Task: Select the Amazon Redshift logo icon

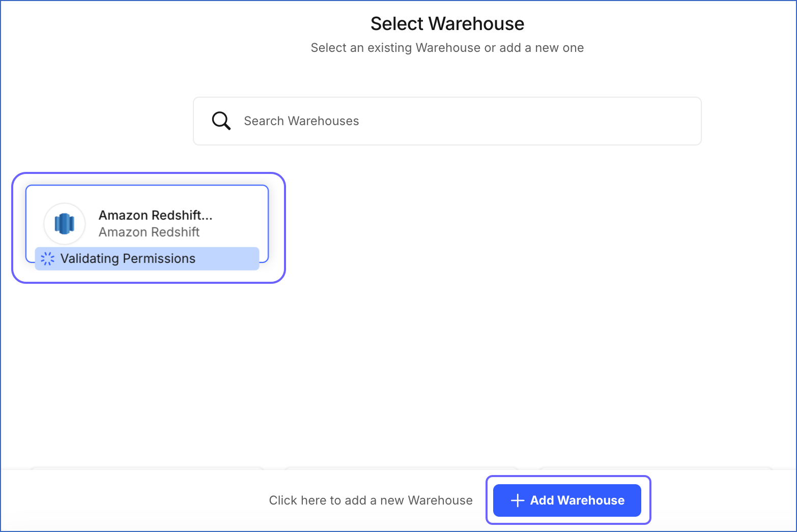Action: 65,224
